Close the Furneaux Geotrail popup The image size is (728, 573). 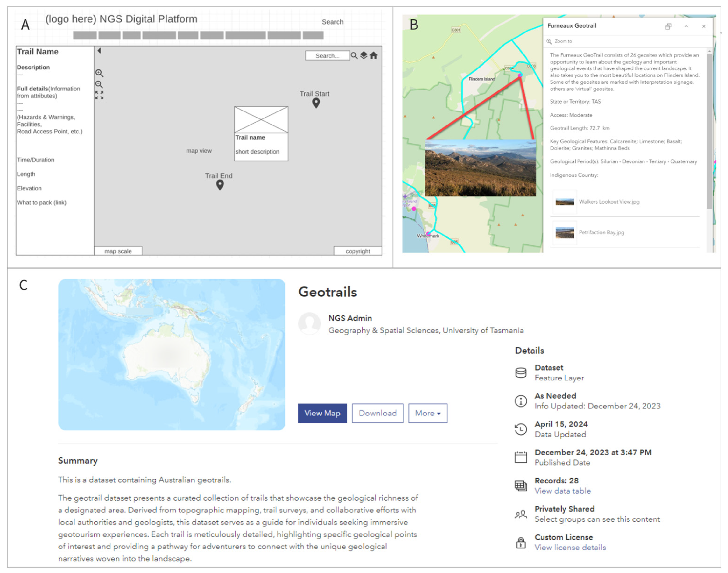pyautogui.click(x=703, y=26)
